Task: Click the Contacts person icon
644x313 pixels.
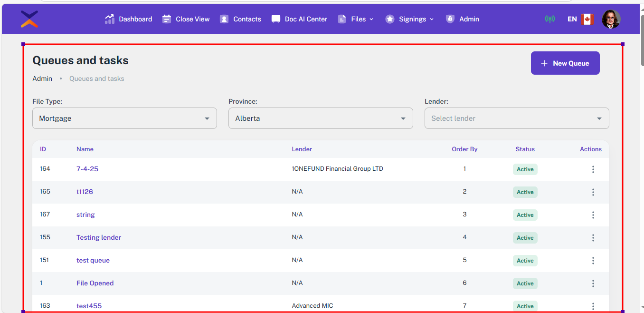Action: point(224,19)
